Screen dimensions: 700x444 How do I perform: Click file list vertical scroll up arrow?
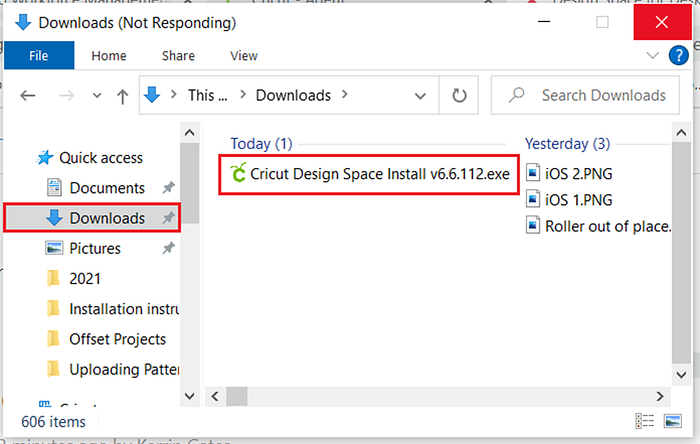681,133
